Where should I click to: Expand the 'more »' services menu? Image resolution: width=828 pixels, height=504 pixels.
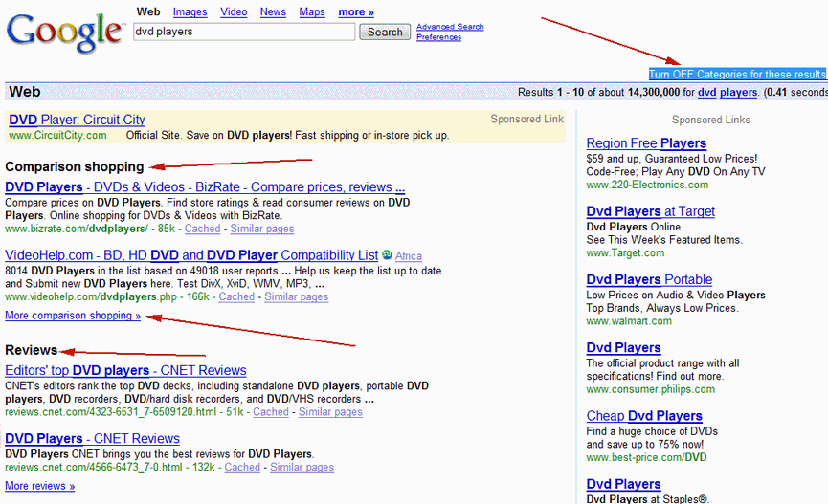coord(356,11)
